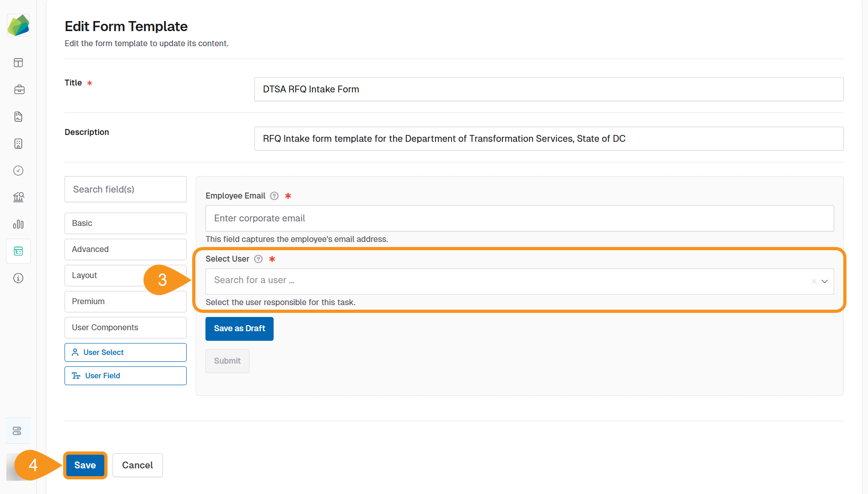
Task: Click the Cancel button
Action: click(x=137, y=465)
